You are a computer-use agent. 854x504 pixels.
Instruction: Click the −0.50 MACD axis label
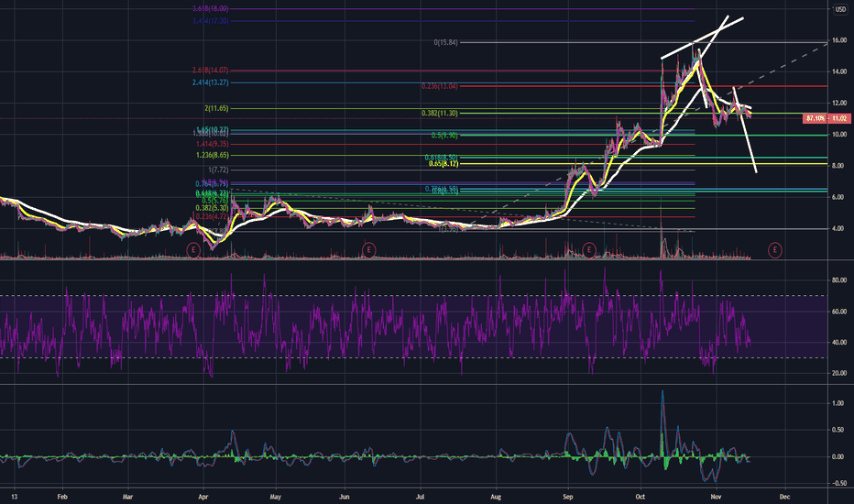click(x=839, y=483)
